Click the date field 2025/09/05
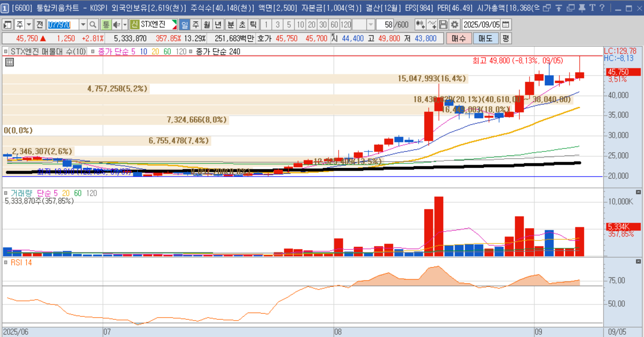Viewport: 644px width, 337px height. point(481,25)
